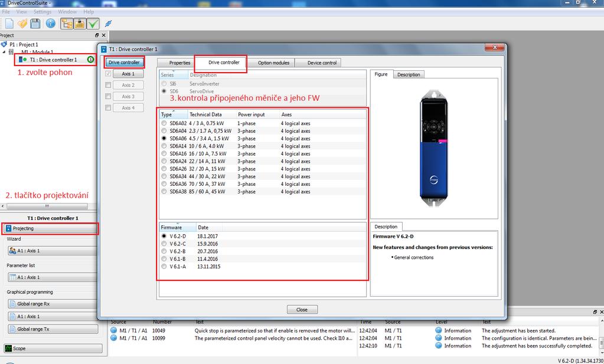Sort by the Series column header
The image size is (604, 364).
(174, 75)
